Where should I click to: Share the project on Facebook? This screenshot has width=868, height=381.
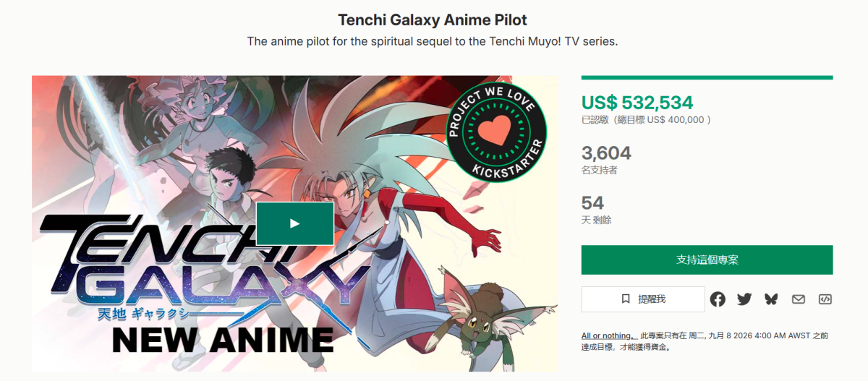click(x=718, y=299)
